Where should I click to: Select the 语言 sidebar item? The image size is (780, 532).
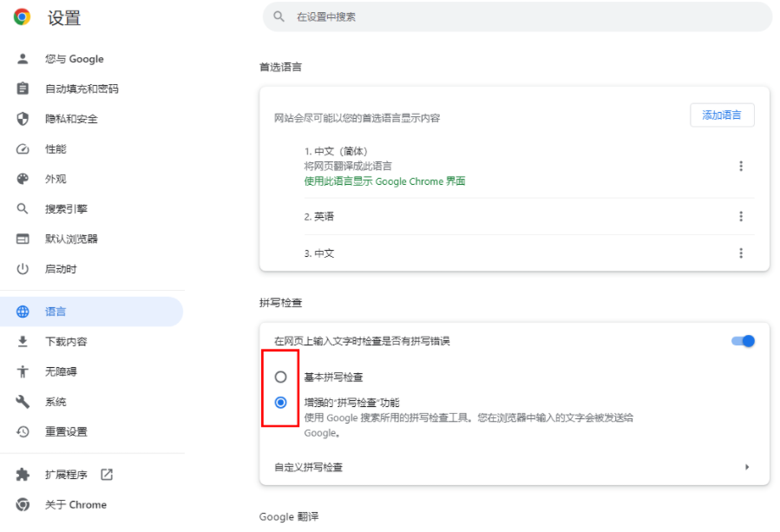coord(91,312)
